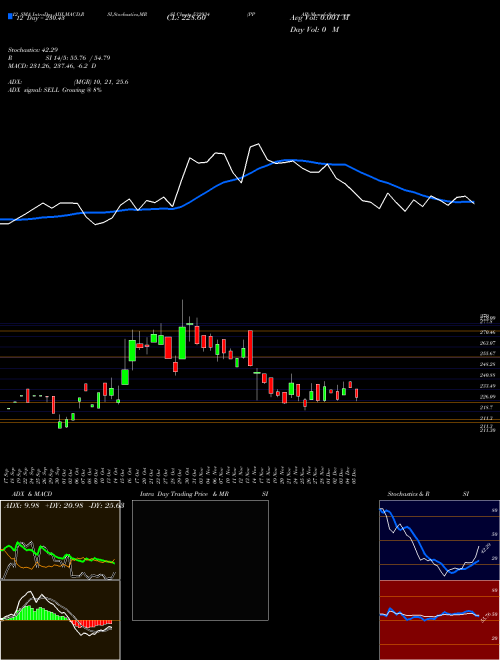Select the 'CL: 228.60' closing price text

[x=185, y=18]
